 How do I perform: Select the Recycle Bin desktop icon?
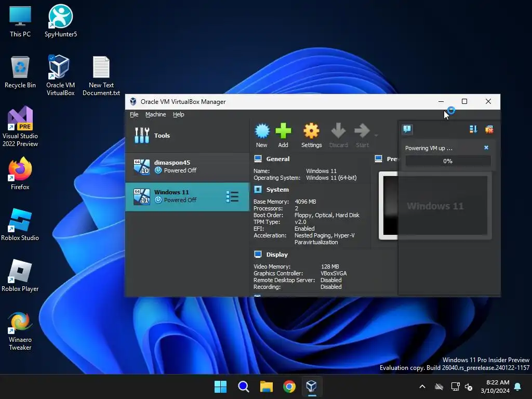point(20,72)
